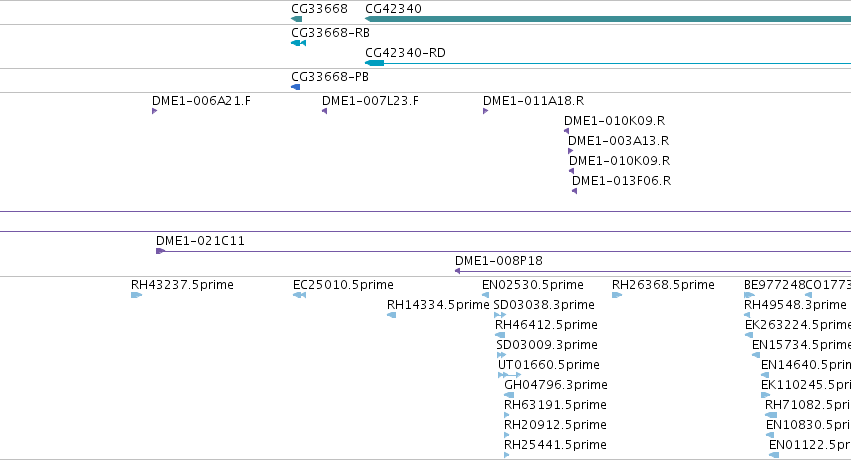Click the DME1-013F06.R arrow marker
The width and height of the screenshot is (851, 460).
(x=574, y=191)
